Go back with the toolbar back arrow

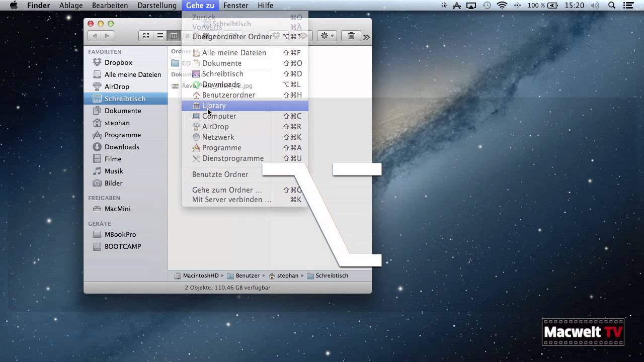coord(94,36)
